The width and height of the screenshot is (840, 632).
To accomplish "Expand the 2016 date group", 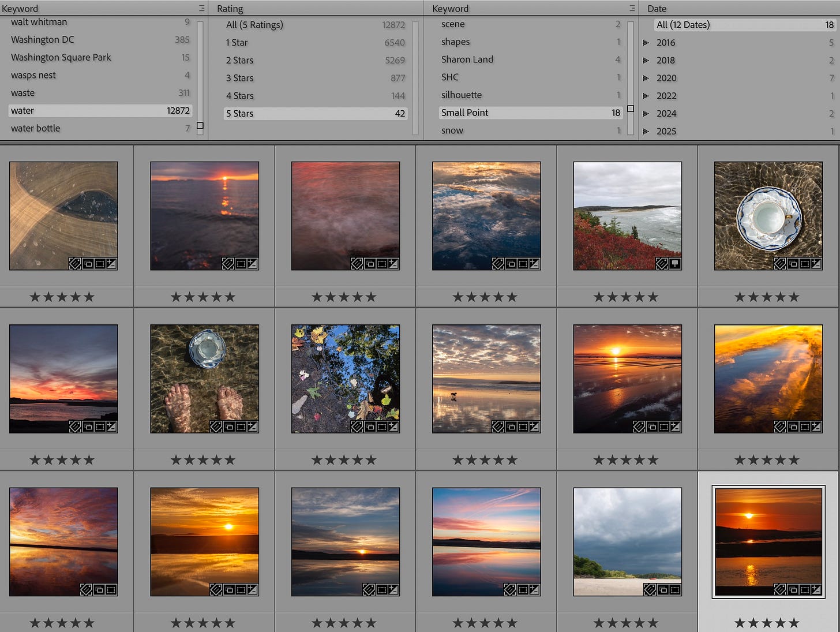I will 646,43.
